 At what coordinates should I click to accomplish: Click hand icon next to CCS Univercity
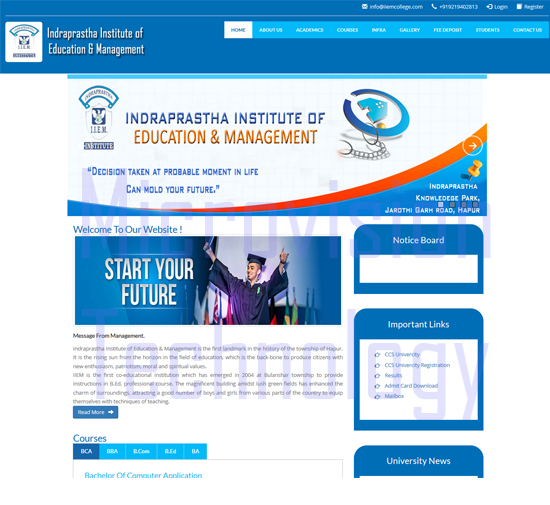[x=377, y=355]
